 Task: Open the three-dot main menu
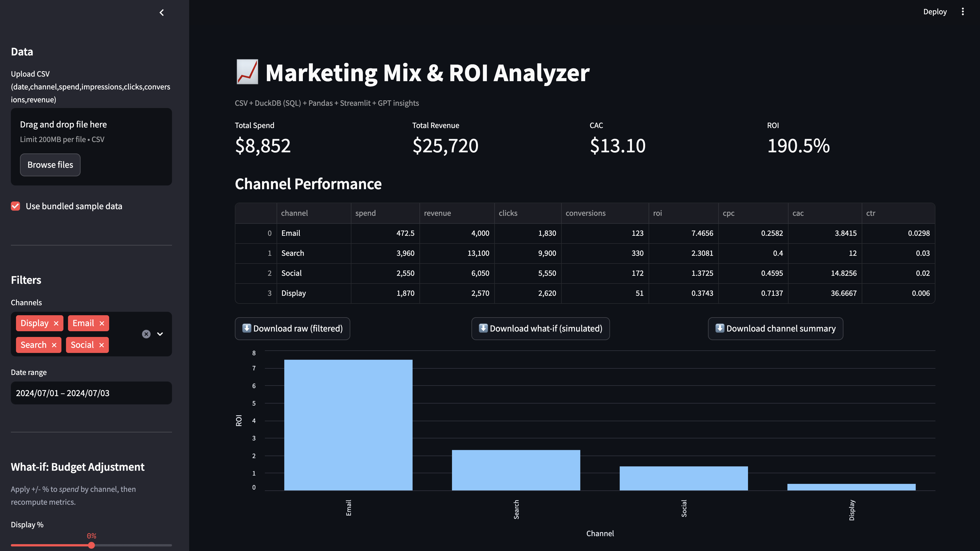click(963, 11)
